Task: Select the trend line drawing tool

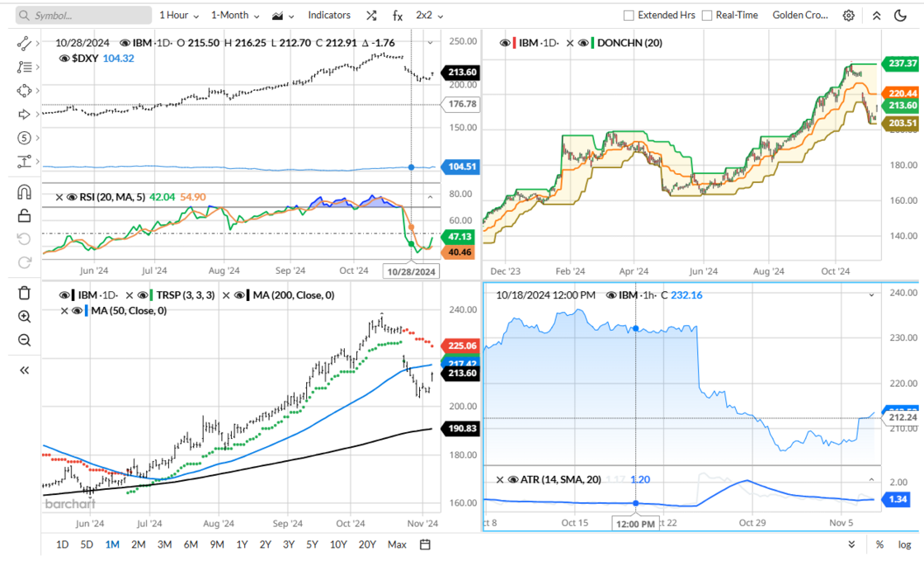Action: (x=22, y=43)
